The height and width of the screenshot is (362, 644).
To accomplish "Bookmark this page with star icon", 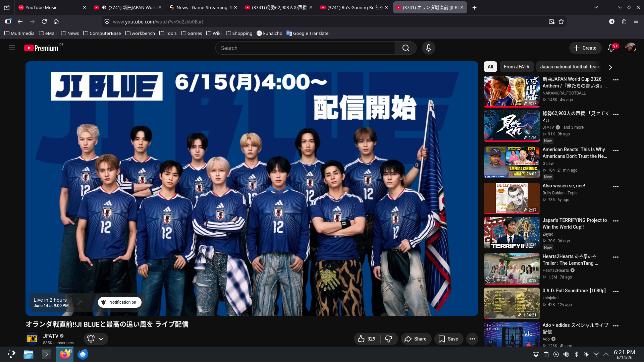I will click(x=561, y=21).
